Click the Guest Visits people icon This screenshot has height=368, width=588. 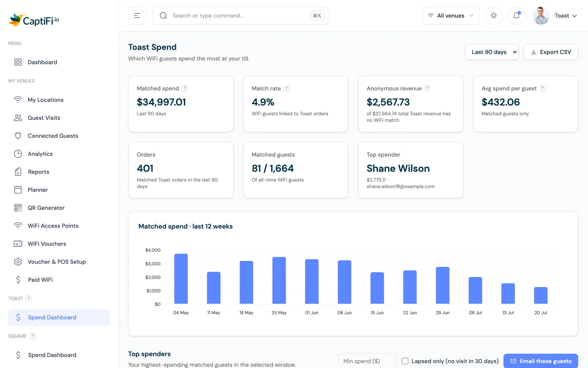click(18, 118)
